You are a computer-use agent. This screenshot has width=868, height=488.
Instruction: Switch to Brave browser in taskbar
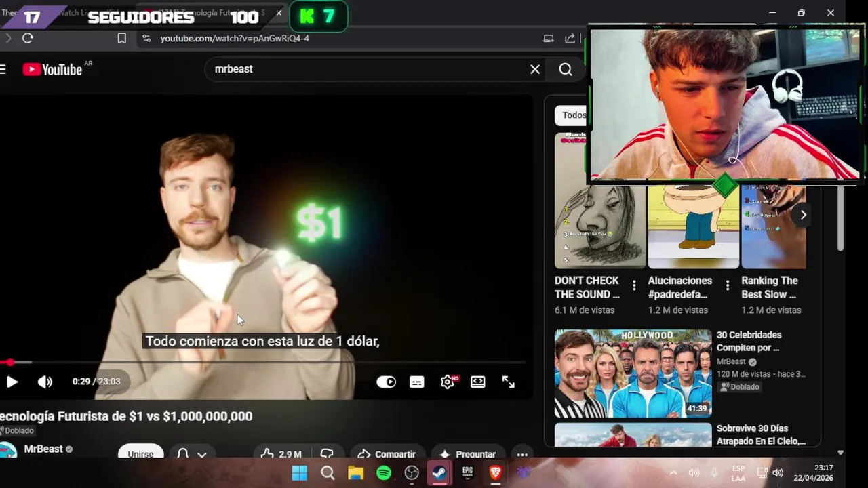(x=496, y=473)
